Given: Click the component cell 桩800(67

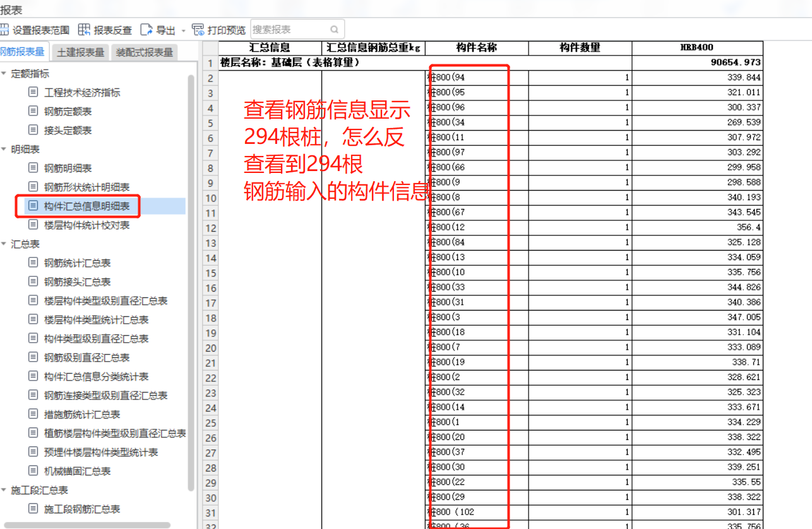Looking at the screenshot, I should [x=477, y=212].
